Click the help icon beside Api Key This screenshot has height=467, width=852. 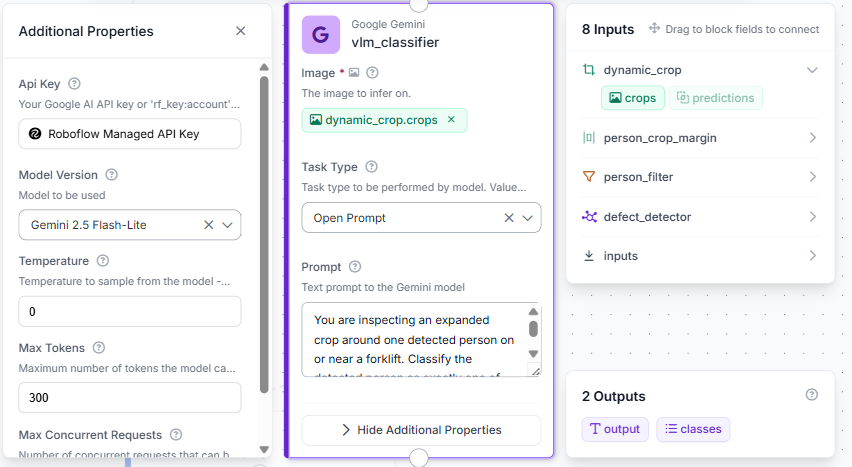74,84
